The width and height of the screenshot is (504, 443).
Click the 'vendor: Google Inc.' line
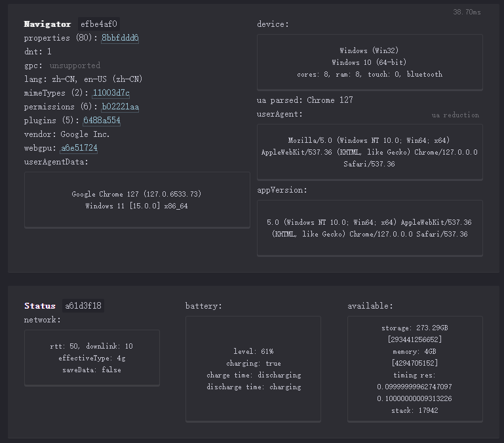pos(67,134)
